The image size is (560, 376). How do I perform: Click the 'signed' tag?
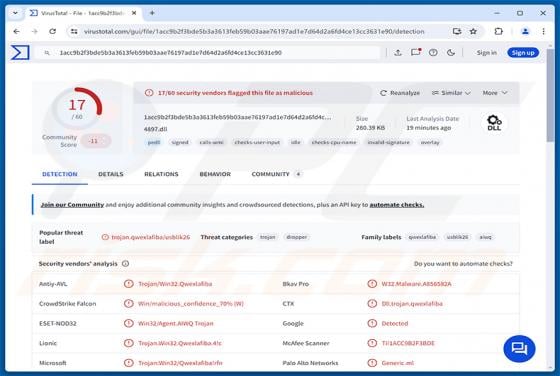click(x=180, y=142)
